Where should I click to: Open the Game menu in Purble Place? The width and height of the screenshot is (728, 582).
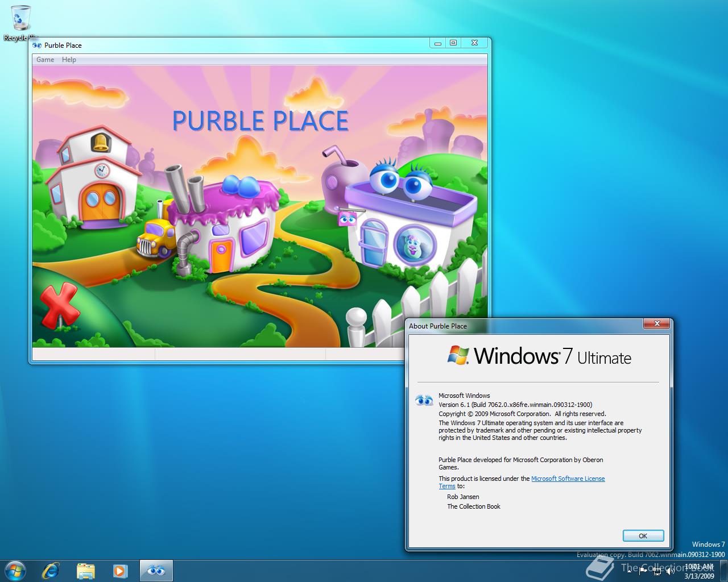(x=45, y=60)
